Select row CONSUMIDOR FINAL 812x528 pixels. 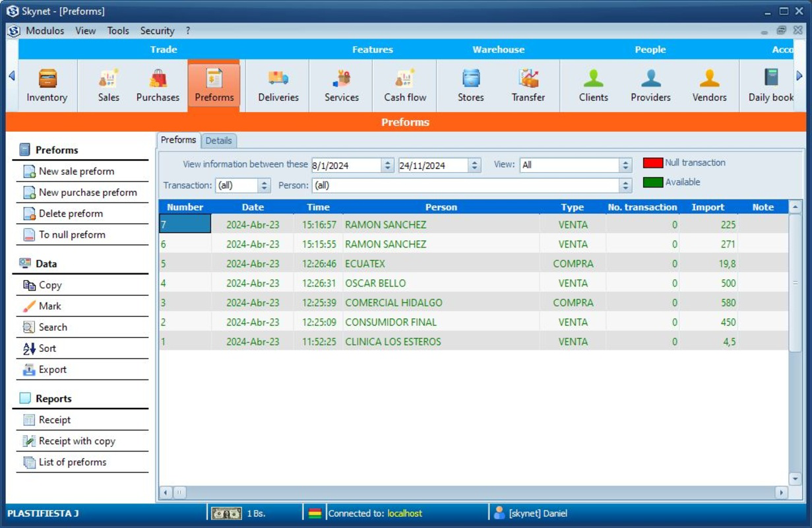coord(474,322)
